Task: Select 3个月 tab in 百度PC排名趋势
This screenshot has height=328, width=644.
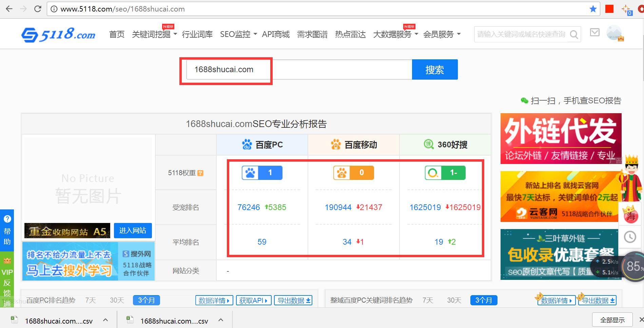Action: [x=147, y=300]
